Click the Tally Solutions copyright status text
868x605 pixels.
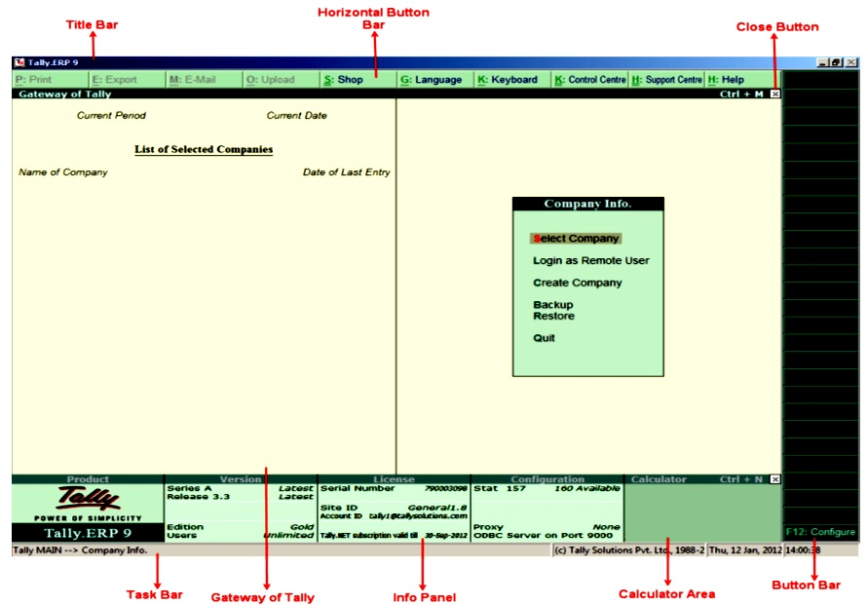click(629, 550)
